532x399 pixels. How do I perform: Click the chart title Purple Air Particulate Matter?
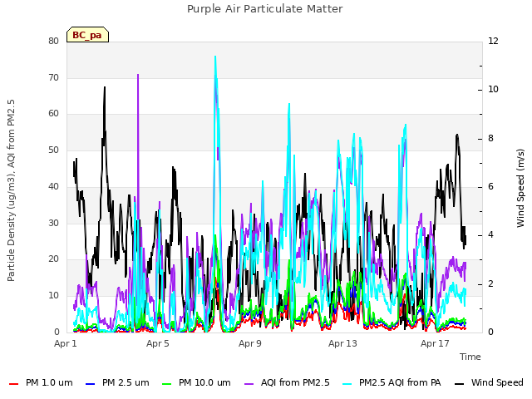click(265, 8)
